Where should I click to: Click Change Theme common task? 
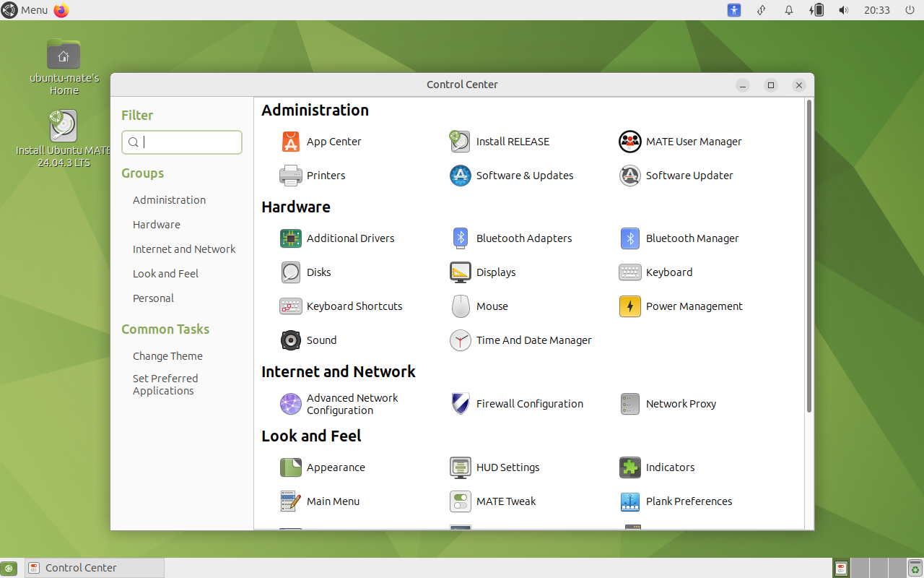[167, 356]
